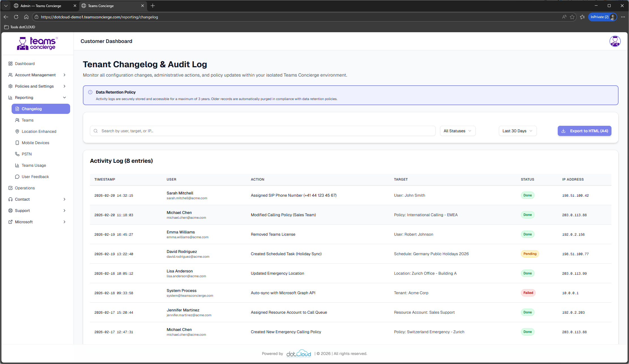The image size is (629, 364).
Task: Open User Feedback via its chat bubble icon
Action: point(17,176)
